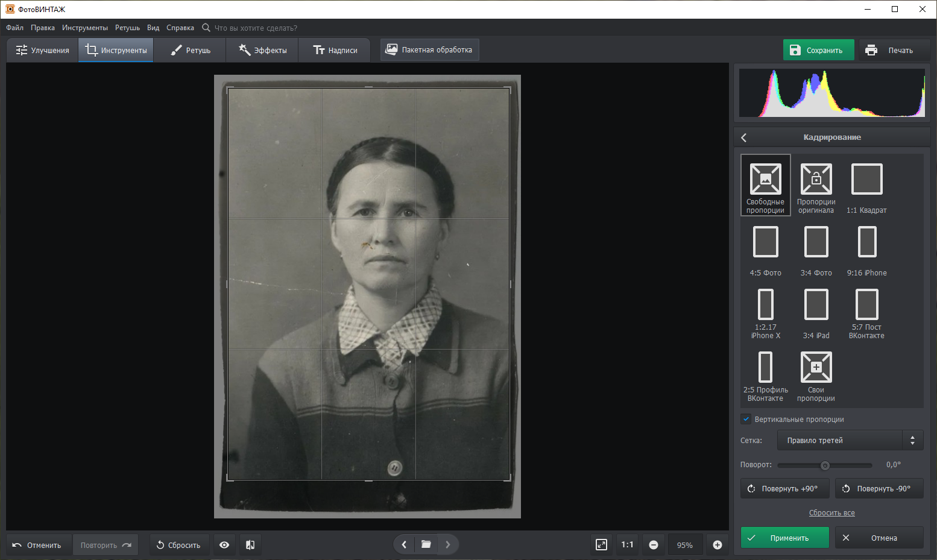Viewport: 937px width, 560px height.
Task: Click the Сбросить все link
Action: (x=831, y=513)
